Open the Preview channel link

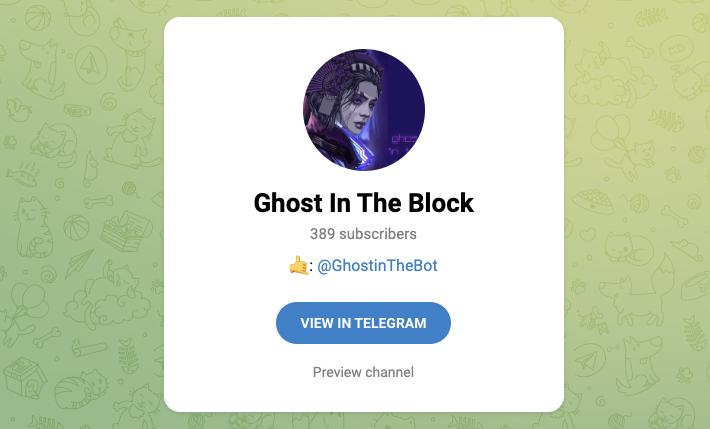pyautogui.click(x=363, y=372)
